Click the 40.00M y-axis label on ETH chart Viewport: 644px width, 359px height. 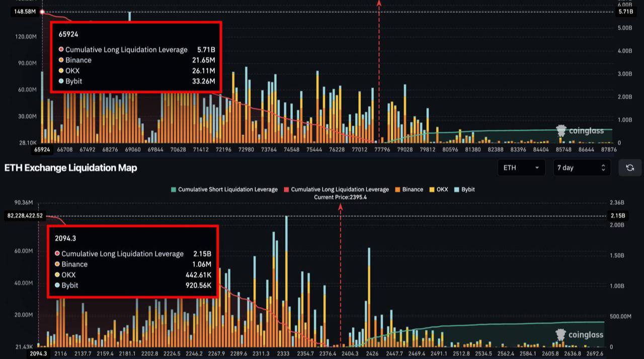24,283
